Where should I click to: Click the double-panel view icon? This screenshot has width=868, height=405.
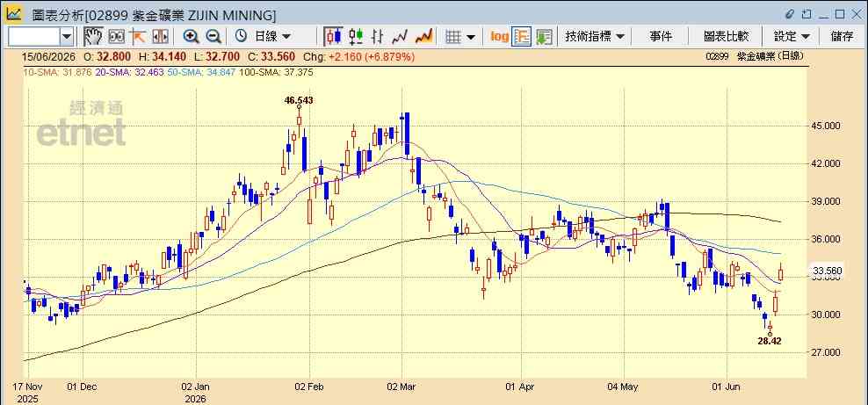click(116, 37)
